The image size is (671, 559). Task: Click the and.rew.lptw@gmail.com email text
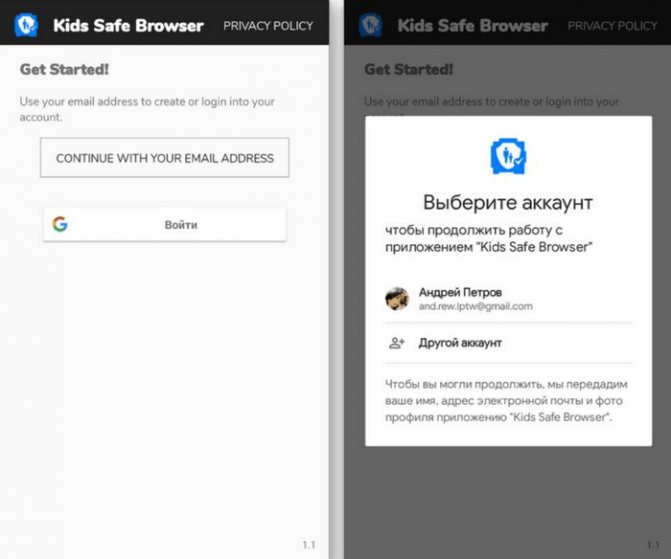(475, 306)
